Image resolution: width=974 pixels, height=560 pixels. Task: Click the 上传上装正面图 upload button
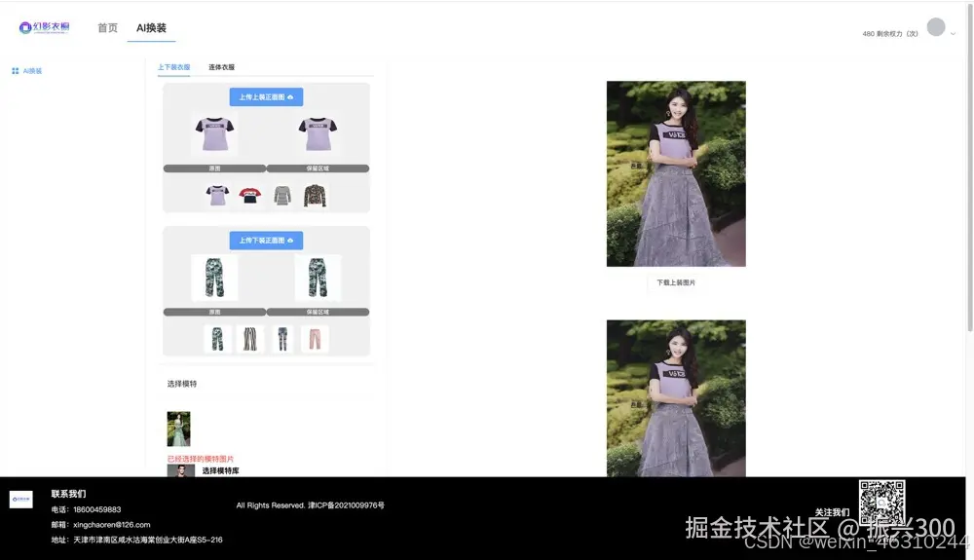[x=267, y=96]
